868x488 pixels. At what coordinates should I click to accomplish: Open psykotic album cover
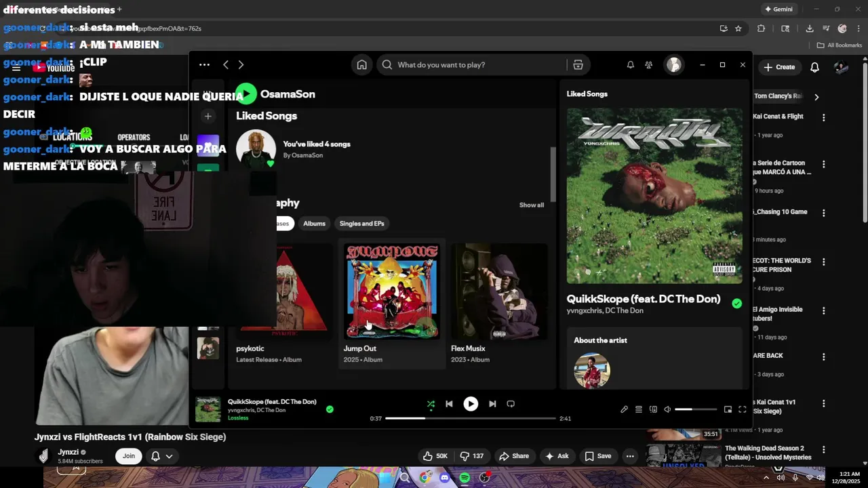click(283, 291)
